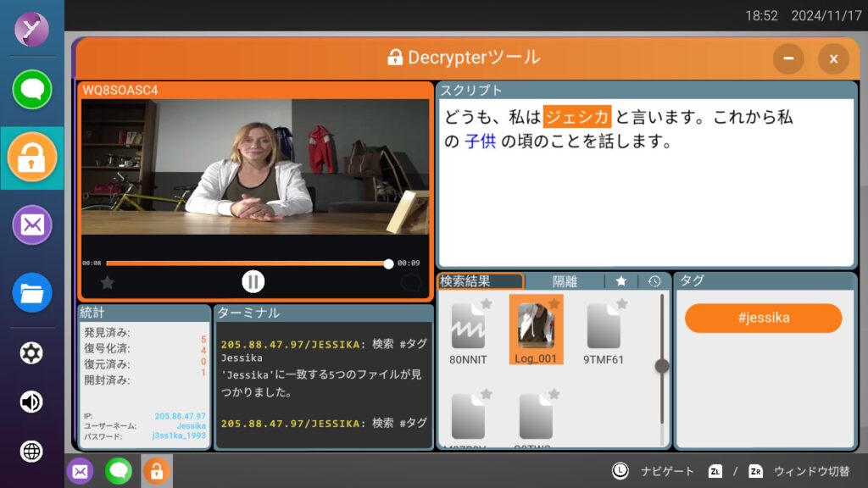Viewport: 868px width, 488px height.
Task: Click the 発見済み stat row
Action: 144,332
